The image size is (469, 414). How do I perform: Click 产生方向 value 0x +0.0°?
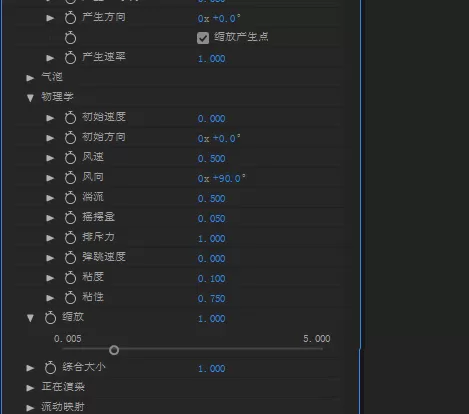click(x=219, y=18)
